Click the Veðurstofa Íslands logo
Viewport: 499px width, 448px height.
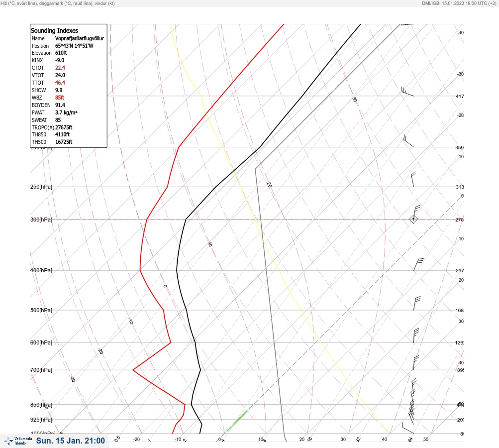(x=18, y=441)
